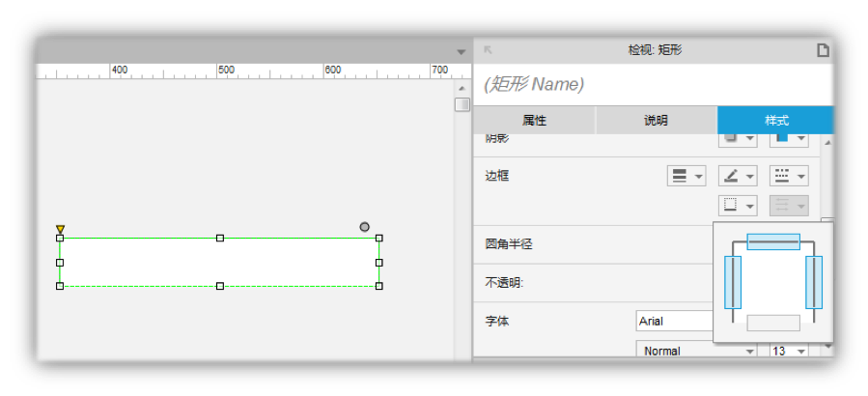The image size is (868, 396).
Task: Click the top-right corner handle of rectangle
Action: (x=379, y=239)
